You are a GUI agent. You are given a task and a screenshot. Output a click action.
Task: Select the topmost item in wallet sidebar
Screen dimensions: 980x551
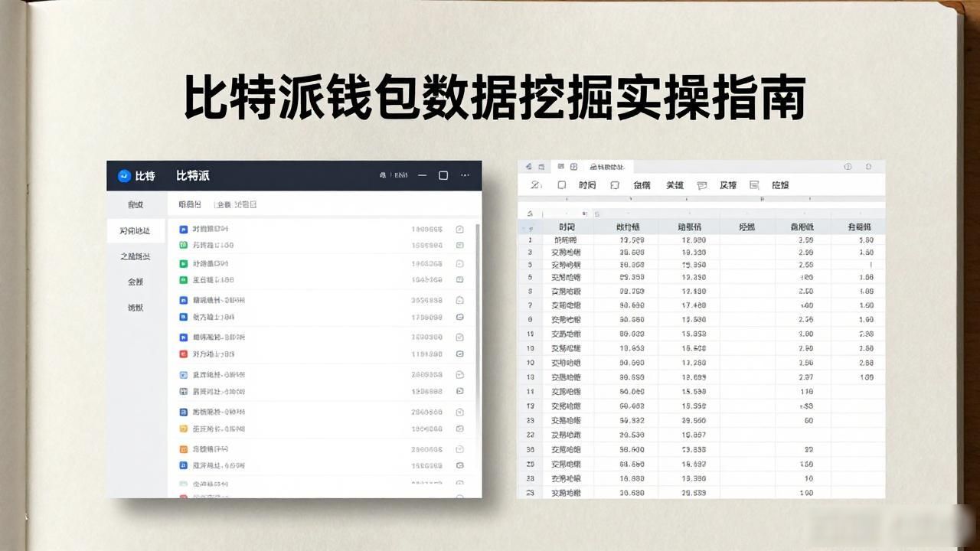pos(136,204)
